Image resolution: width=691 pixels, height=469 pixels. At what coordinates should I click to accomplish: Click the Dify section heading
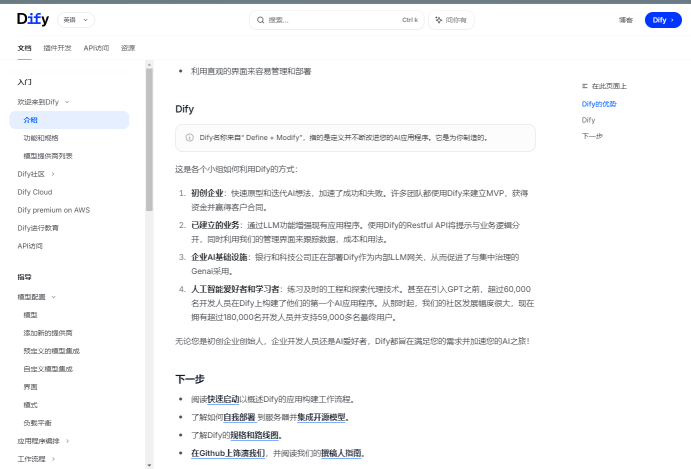coord(185,109)
